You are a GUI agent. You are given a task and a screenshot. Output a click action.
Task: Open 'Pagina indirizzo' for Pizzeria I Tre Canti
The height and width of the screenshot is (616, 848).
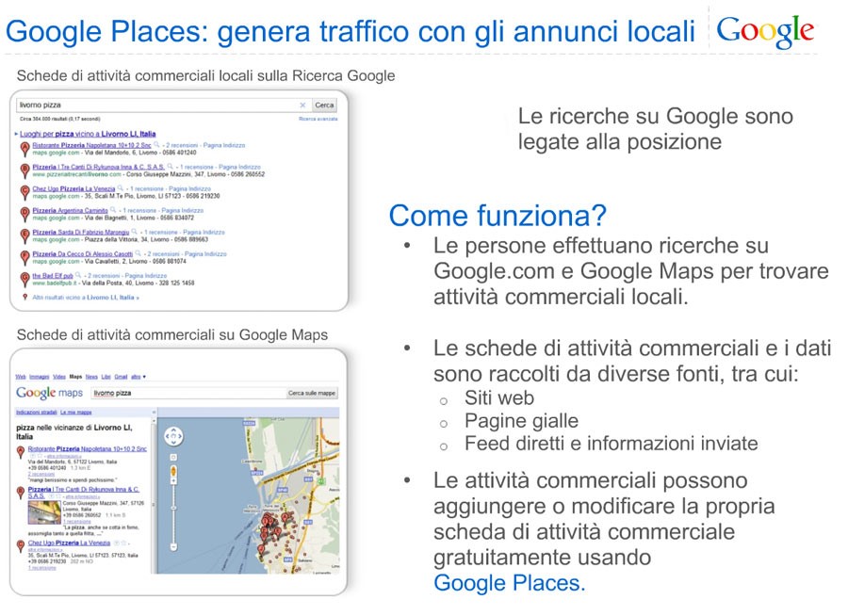(239, 167)
